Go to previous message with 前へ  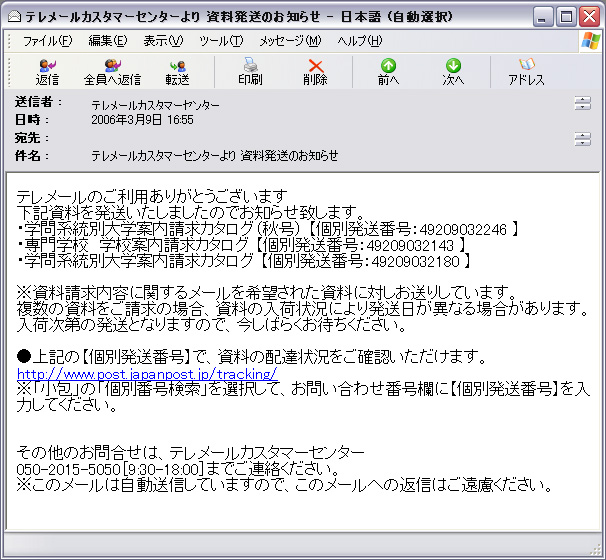coord(388,72)
